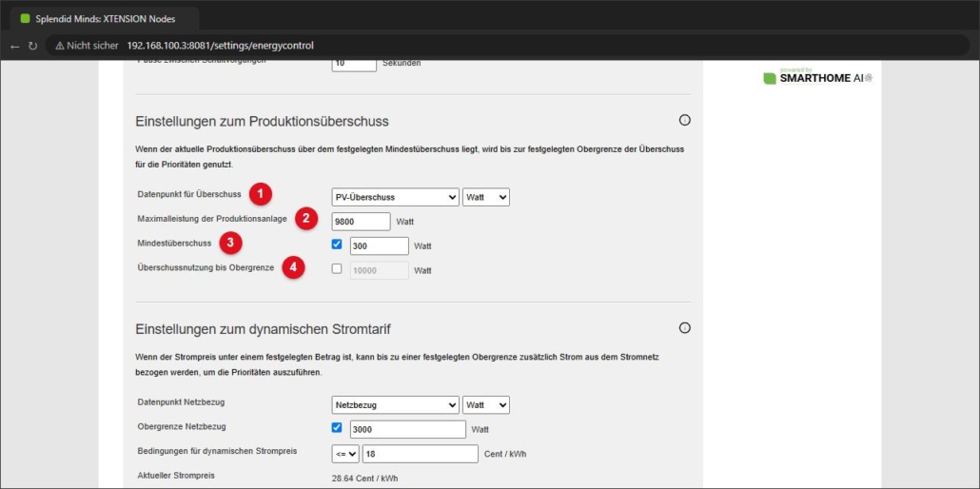Click the browser address bar URL
The width and height of the screenshot is (980, 489).
pyautogui.click(x=220, y=46)
